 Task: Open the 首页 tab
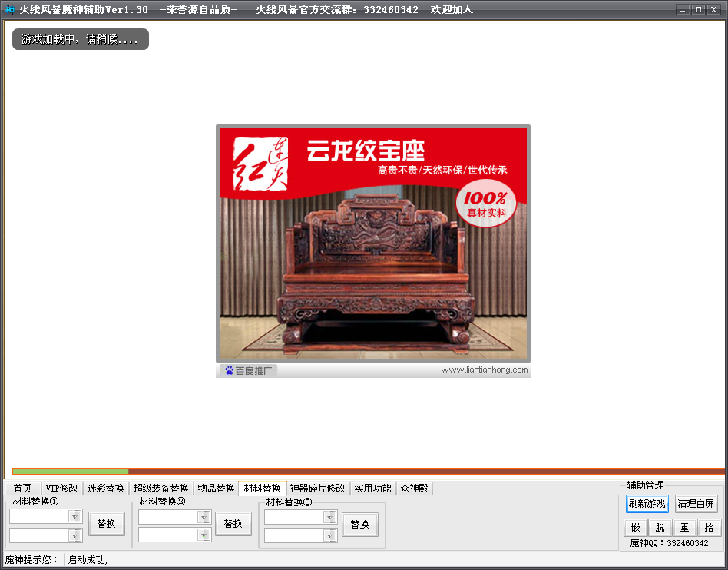(x=23, y=489)
